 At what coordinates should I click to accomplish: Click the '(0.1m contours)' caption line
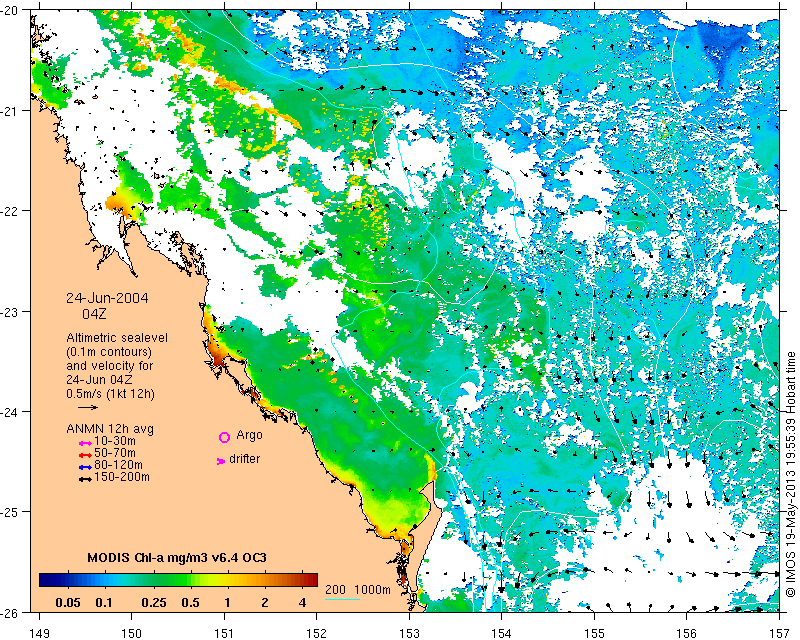(109, 352)
